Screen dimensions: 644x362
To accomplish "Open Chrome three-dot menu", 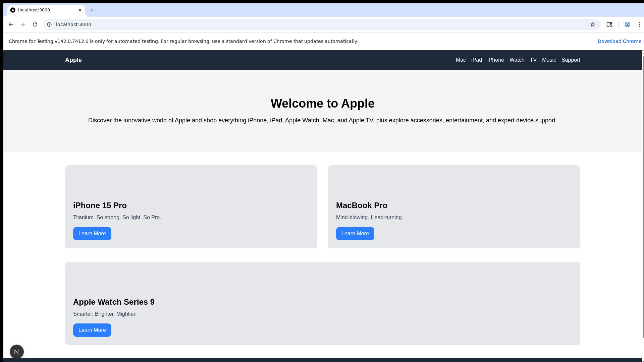I will click(640, 24).
